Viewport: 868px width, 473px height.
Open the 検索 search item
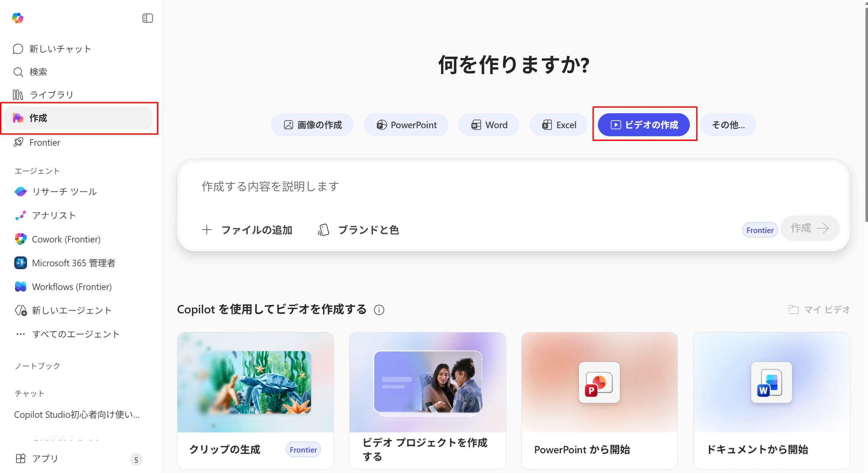(x=78, y=72)
